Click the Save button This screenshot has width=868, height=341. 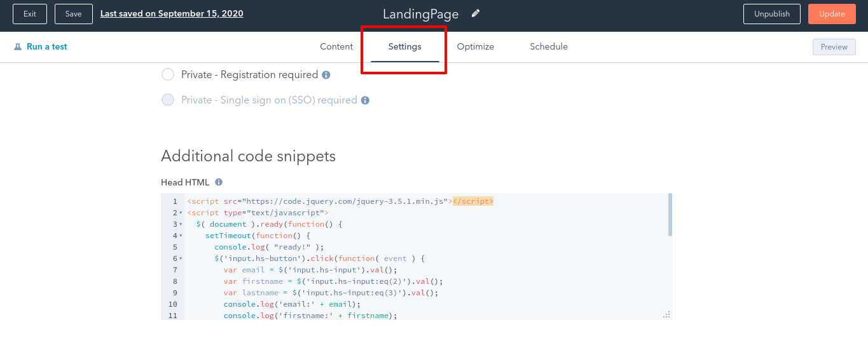[x=74, y=14]
